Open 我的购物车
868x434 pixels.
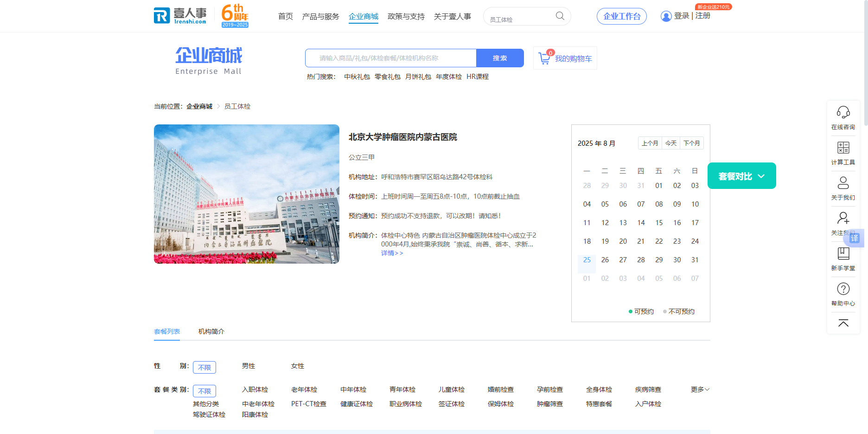tap(565, 58)
